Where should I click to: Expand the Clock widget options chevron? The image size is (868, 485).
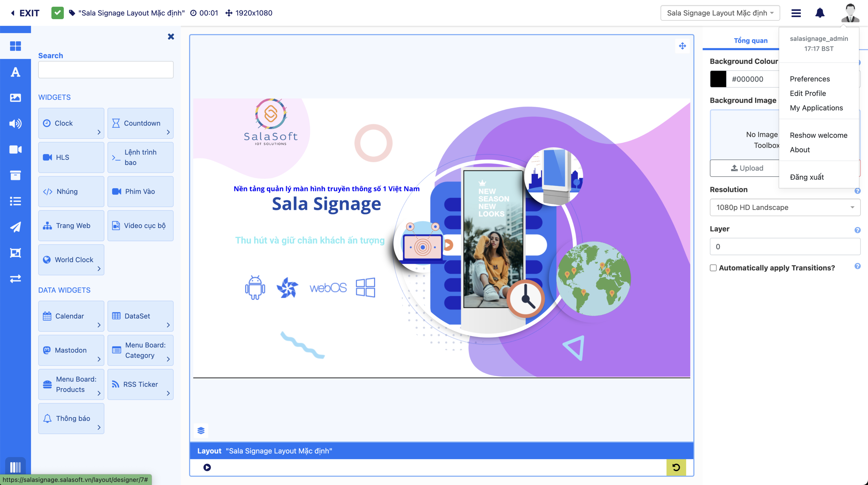tap(99, 132)
